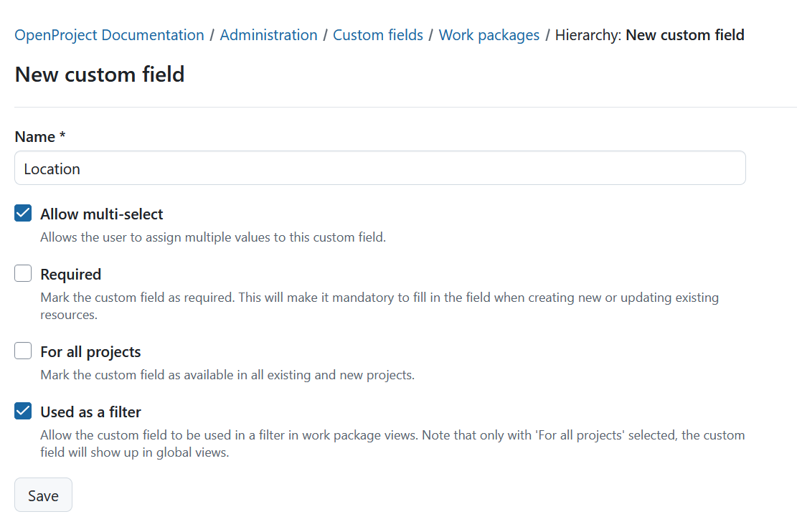The width and height of the screenshot is (797, 532).
Task: Re-enable the Allow multi-select setting
Action: coord(22,212)
